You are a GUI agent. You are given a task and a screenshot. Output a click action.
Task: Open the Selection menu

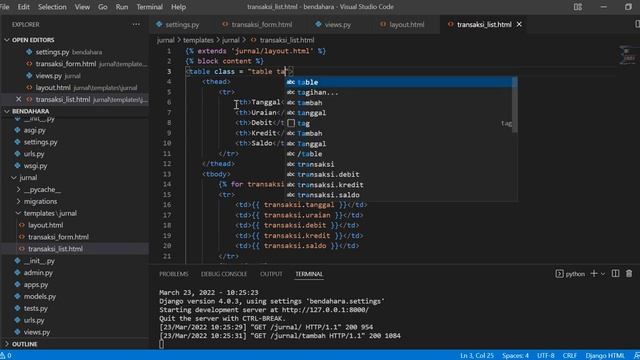point(52,7)
